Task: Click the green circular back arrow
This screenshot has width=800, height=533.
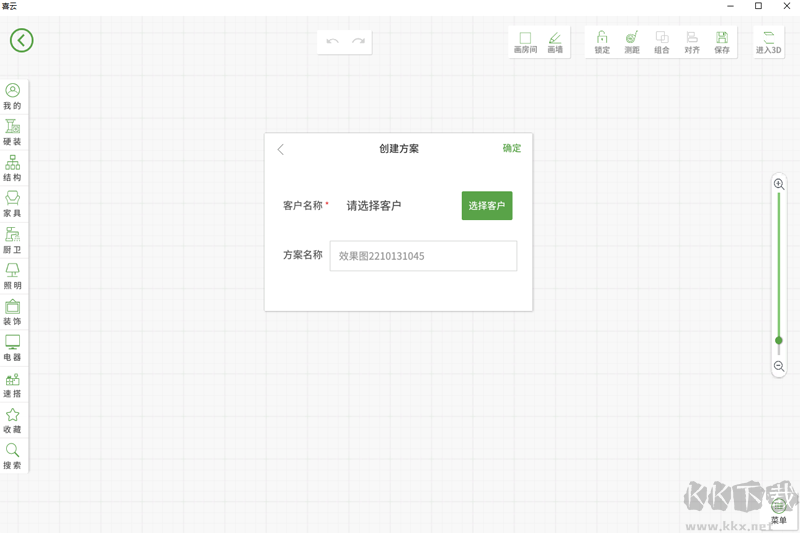Action: [x=21, y=40]
